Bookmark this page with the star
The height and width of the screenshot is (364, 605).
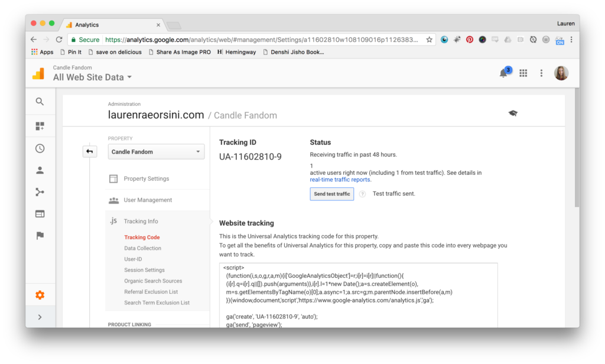tap(429, 40)
